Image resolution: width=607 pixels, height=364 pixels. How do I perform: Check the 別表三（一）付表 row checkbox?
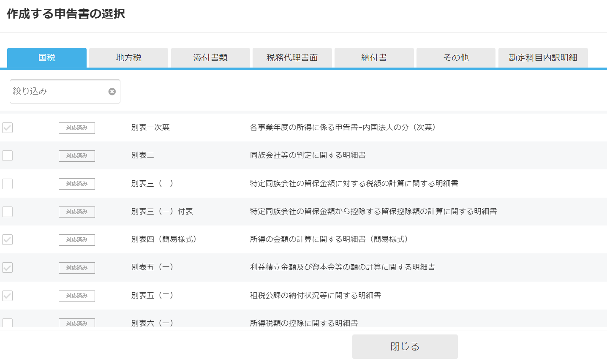pos(7,212)
